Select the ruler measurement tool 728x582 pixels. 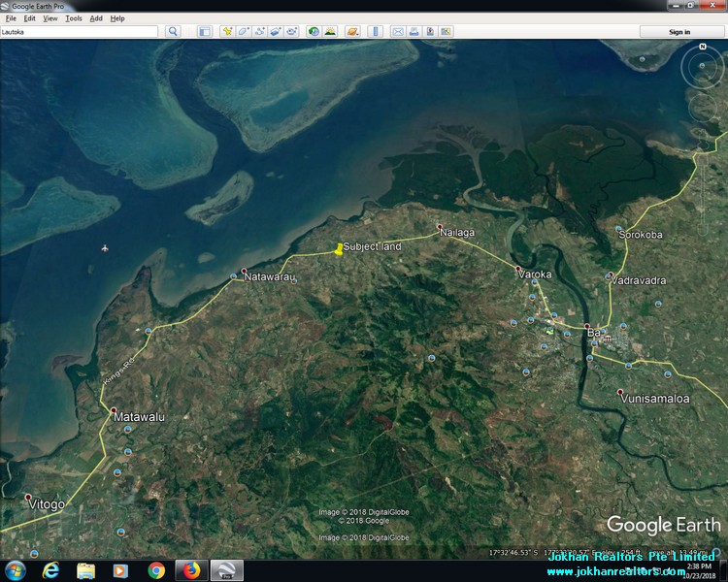click(x=376, y=31)
